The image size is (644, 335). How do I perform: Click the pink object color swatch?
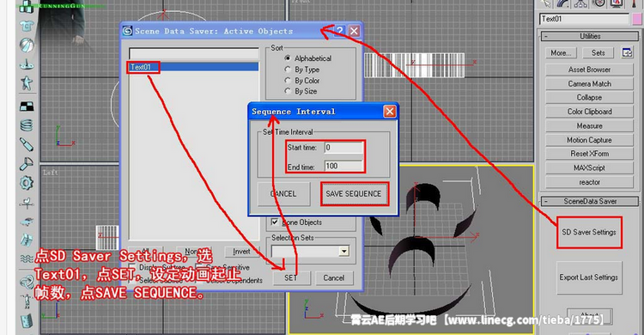(637, 19)
